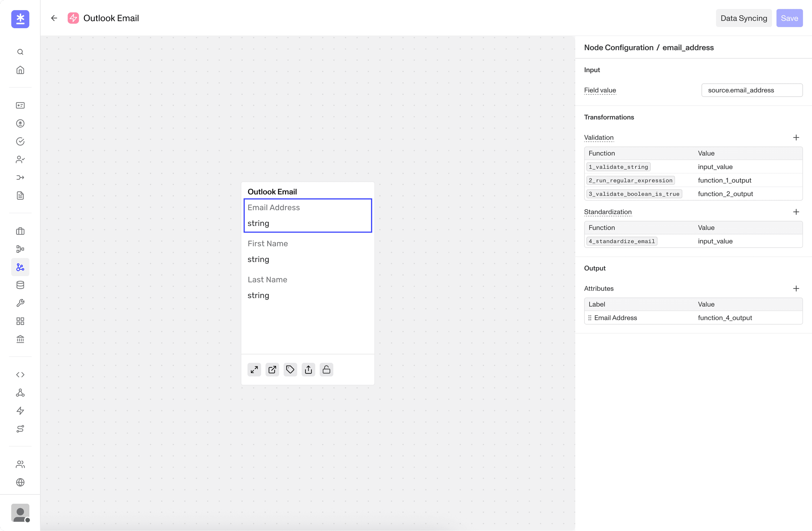812x531 pixels.
Task: Open the route path sidebar icon
Action: click(x=20, y=429)
